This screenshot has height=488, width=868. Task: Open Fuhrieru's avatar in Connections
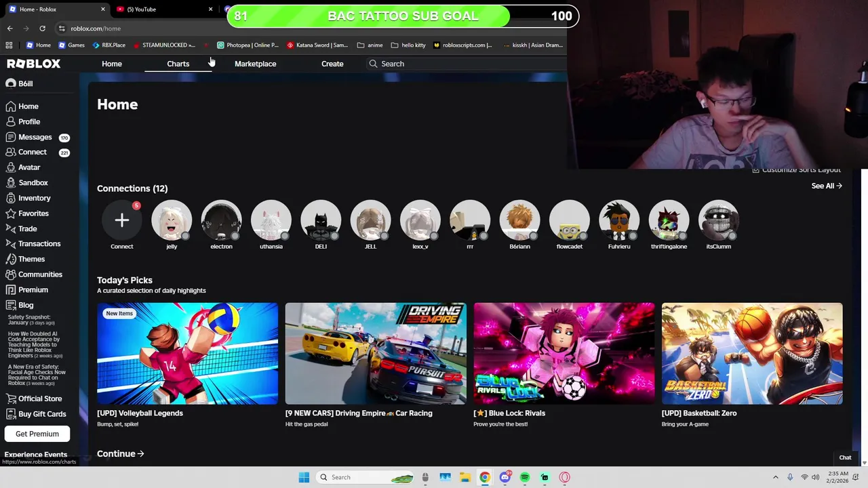coord(619,220)
